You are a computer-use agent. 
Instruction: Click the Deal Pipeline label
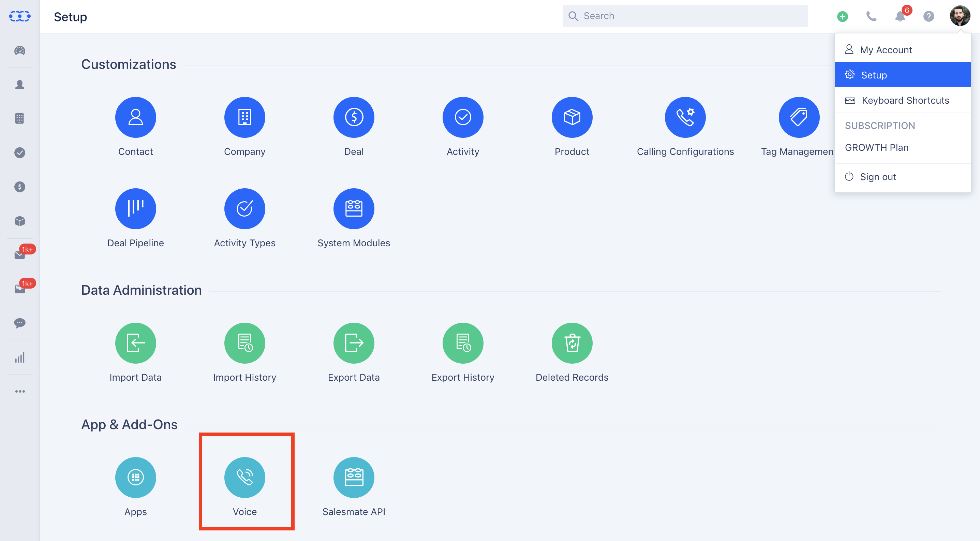[135, 243]
